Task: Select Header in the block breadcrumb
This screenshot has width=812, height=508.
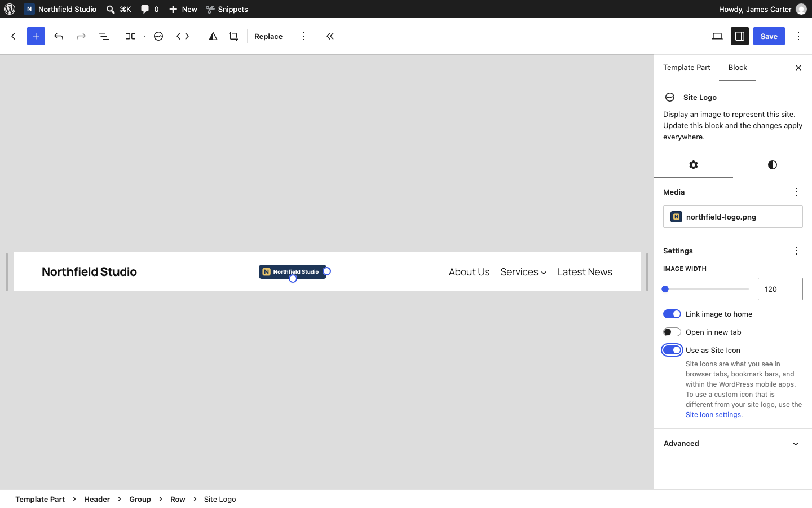Action: pos(97,499)
